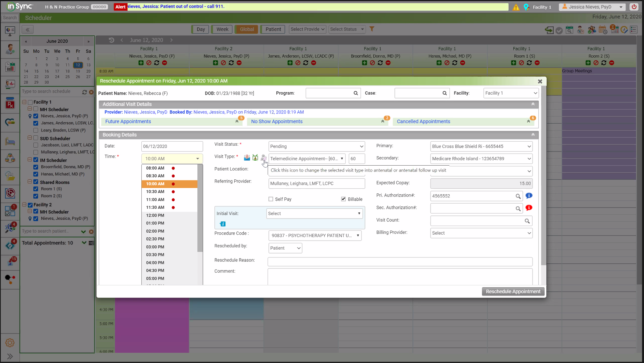Click the blue info icon beside Pri. Authorization
This screenshot has width=644, height=363.
[529, 195]
